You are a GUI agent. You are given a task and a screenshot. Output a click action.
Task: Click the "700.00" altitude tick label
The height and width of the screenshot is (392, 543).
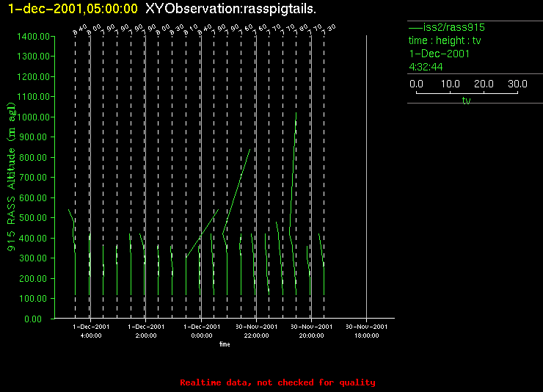coord(33,178)
